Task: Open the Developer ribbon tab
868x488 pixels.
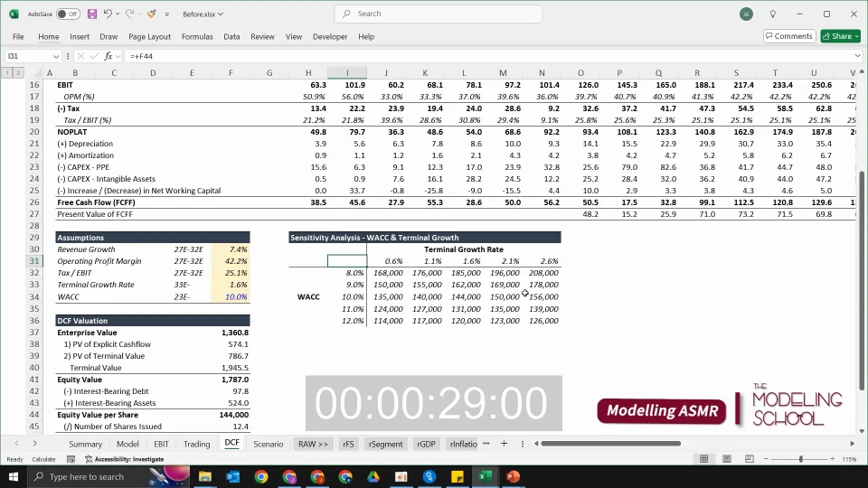Action: click(x=330, y=36)
